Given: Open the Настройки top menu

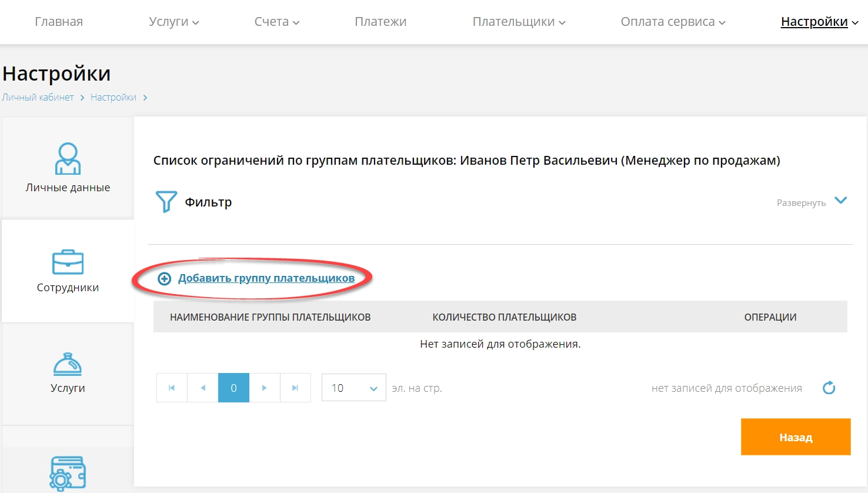Looking at the screenshot, I should [x=820, y=22].
